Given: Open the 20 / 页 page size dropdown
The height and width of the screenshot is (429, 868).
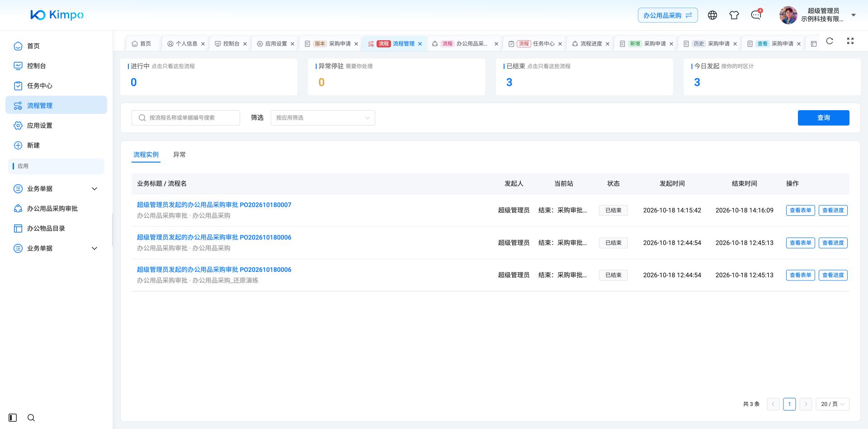Looking at the screenshot, I should click(833, 404).
